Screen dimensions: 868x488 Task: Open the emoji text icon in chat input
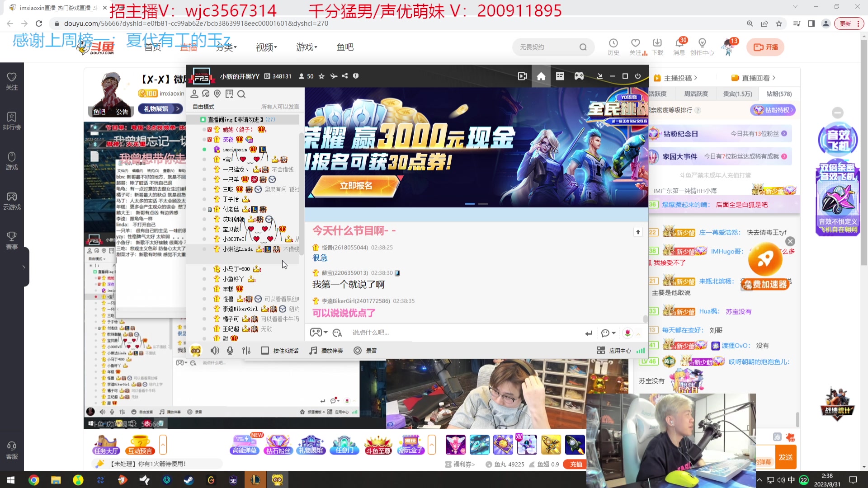point(337,333)
